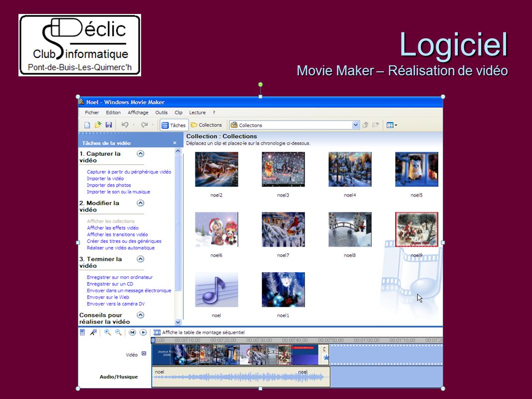Viewport: 532px width, 399px height.
Task: Click Importer le son ou la musique
Action: pos(118,192)
